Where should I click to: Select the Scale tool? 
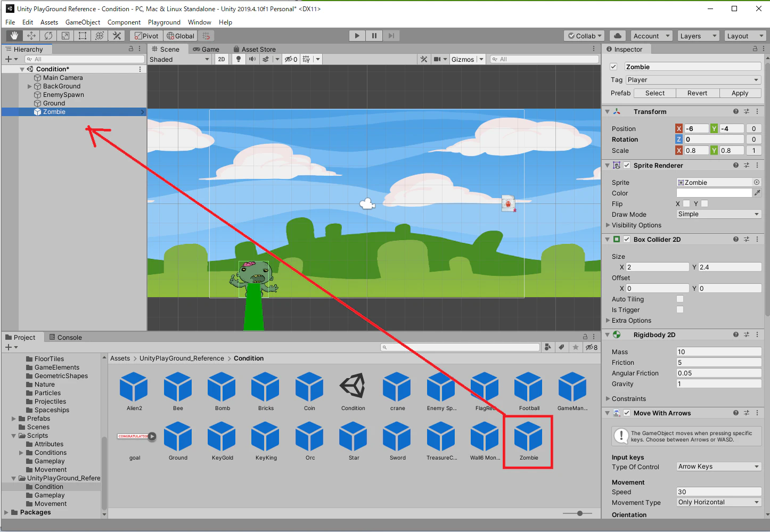pyautogui.click(x=65, y=36)
